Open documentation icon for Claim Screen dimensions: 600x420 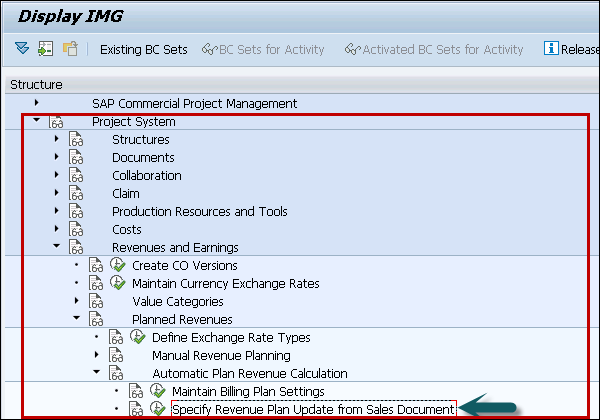76,193
